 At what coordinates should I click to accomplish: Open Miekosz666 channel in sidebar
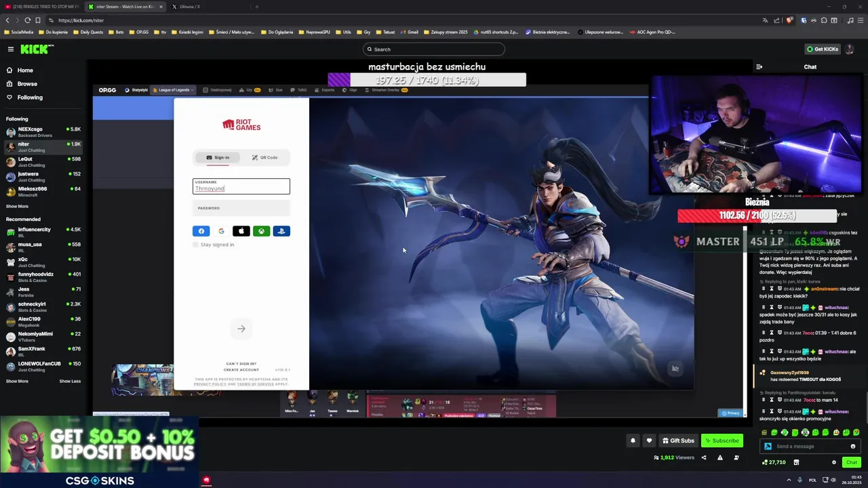coord(43,191)
